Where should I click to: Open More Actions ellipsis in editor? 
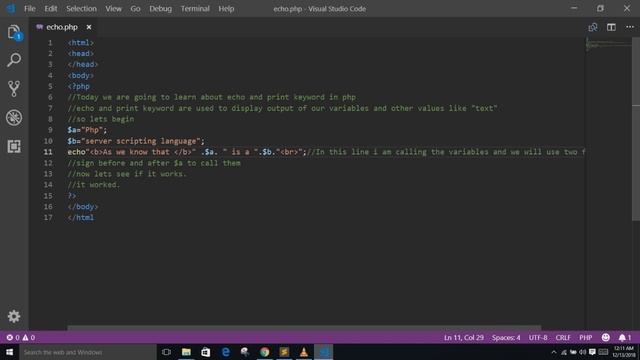(x=630, y=27)
